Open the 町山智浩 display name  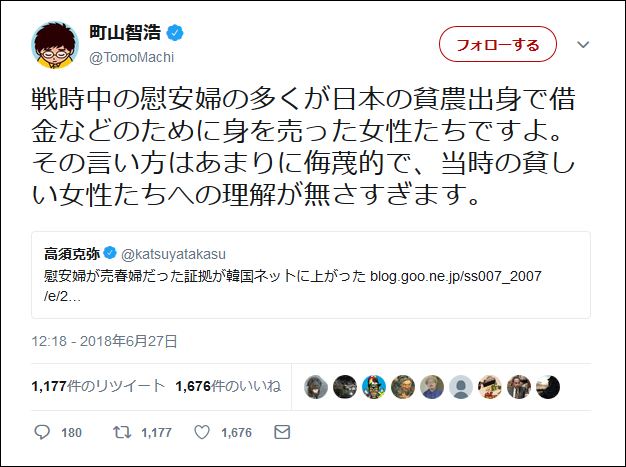pyautogui.click(x=125, y=33)
